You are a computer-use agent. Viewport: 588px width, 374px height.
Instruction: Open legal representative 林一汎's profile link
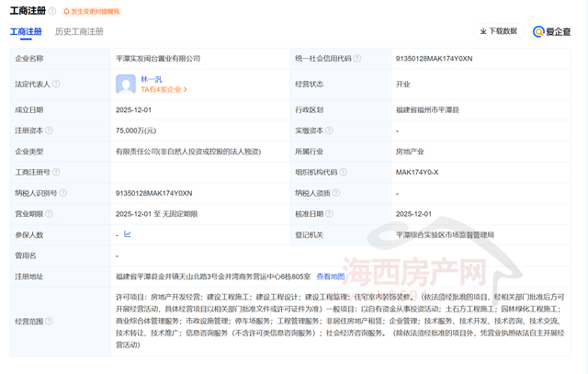point(153,79)
